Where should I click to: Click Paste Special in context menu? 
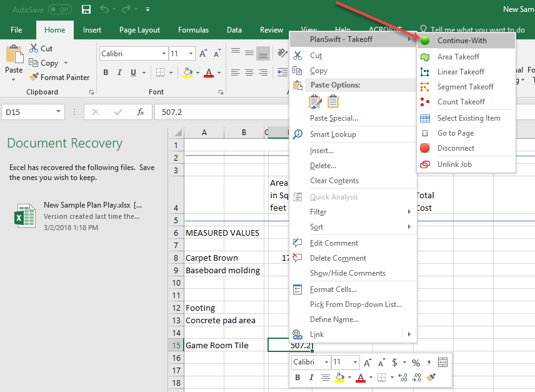[352, 118]
